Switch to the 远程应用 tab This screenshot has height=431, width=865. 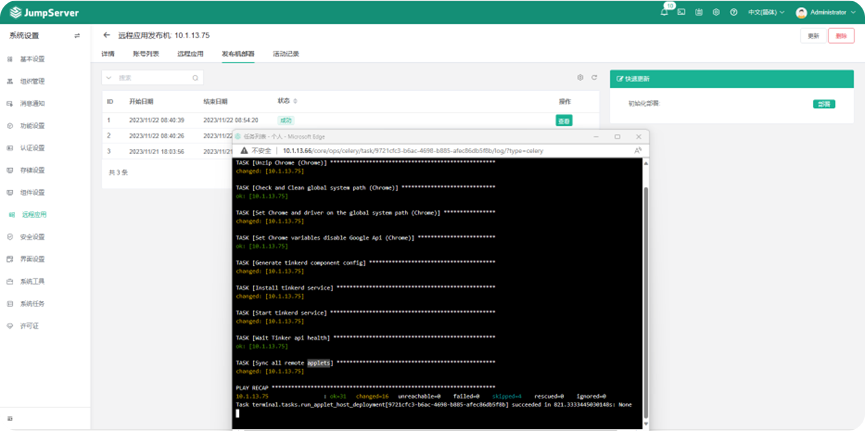(x=190, y=54)
